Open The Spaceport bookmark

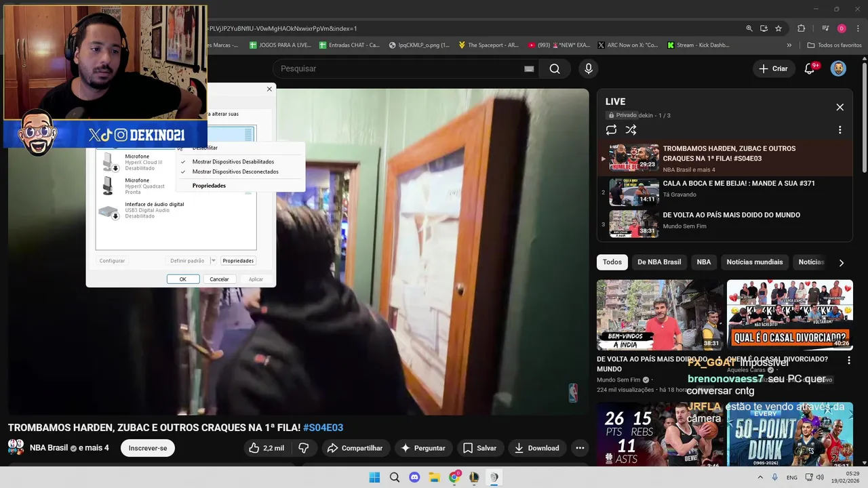tap(488, 45)
